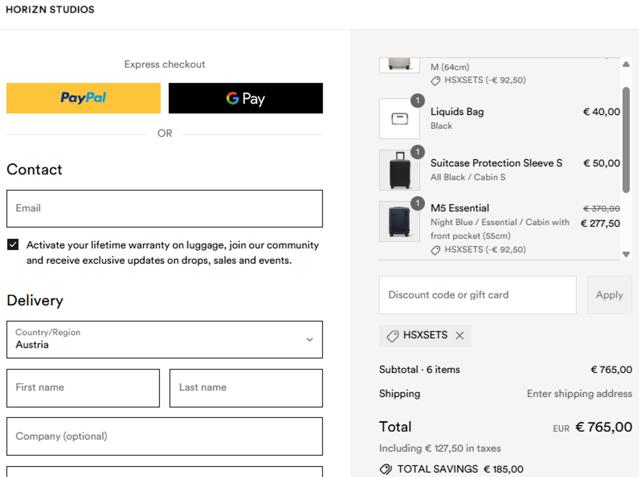Click the 'All Black / Cabin S' variant text
This screenshot has height=477, width=639.
468,177
